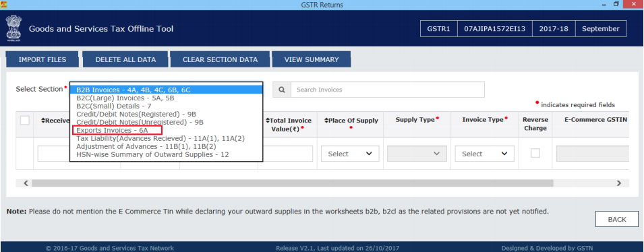Image resolution: width=644 pixels, height=252 pixels.
Task: Click the IMPORT FILES button
Action: (x=42, y=59)
